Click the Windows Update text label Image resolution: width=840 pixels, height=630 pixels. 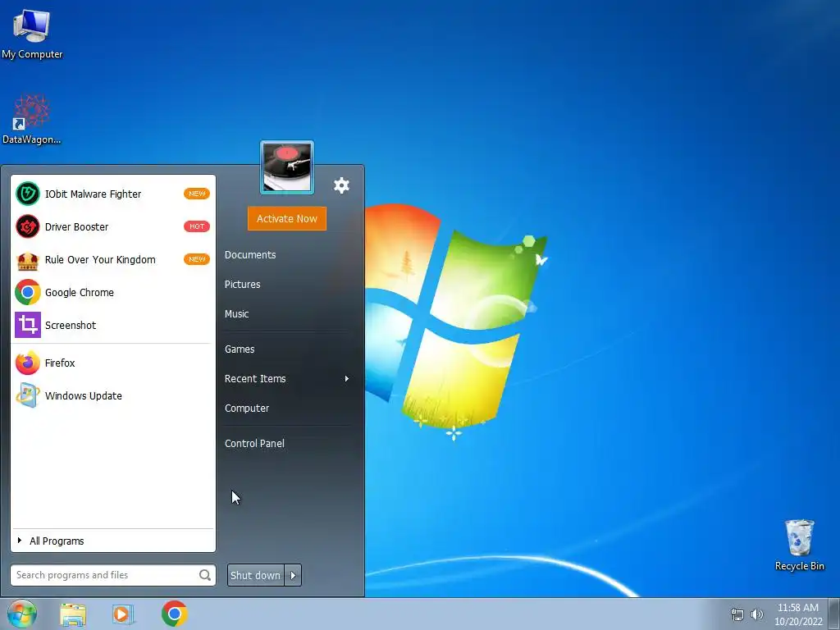[x=84, y=396]
